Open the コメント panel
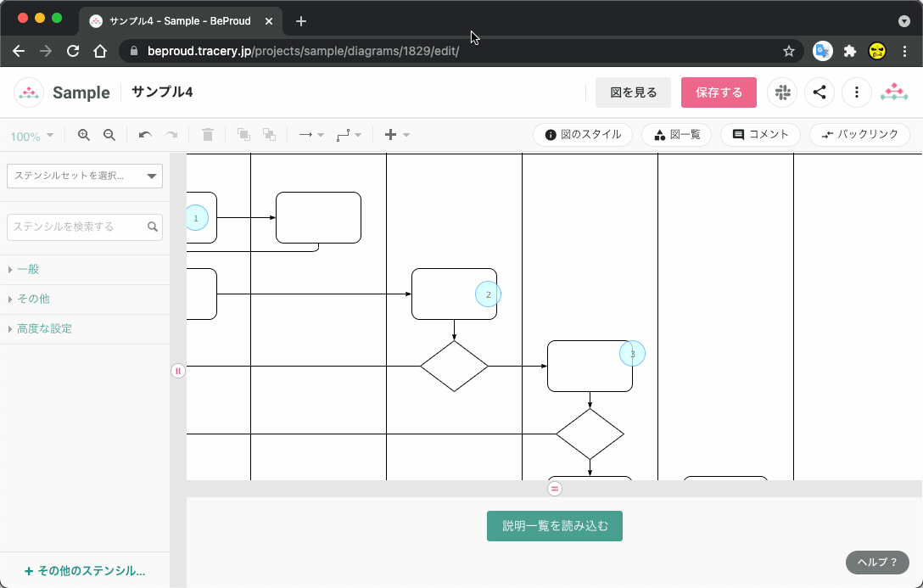 click(760, 134)
